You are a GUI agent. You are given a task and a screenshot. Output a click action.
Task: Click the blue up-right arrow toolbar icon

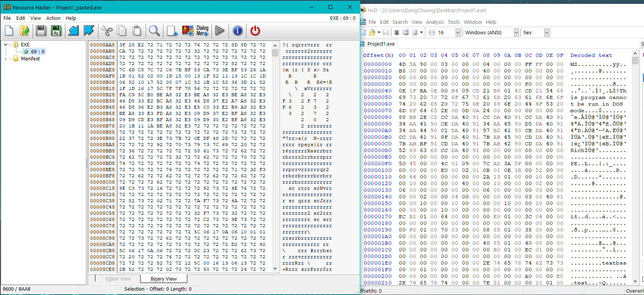tap(89, 31)
